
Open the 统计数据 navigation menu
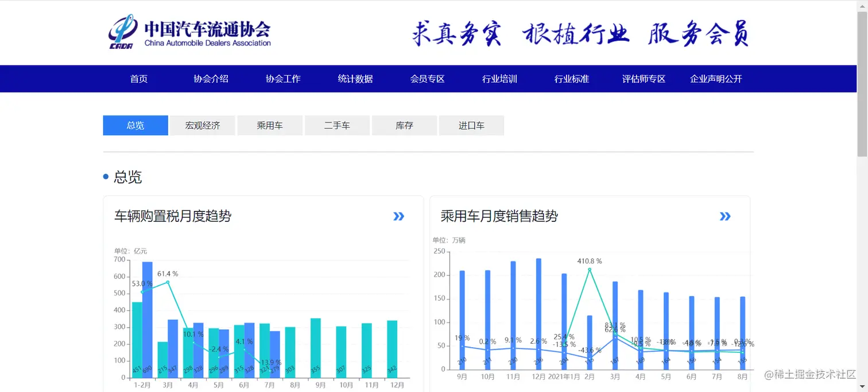(x=355, y=79)
